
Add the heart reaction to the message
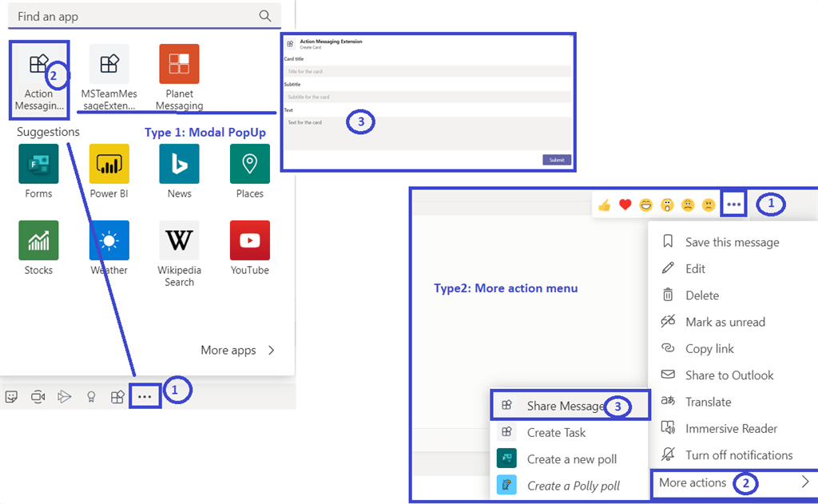click(625, 204)
